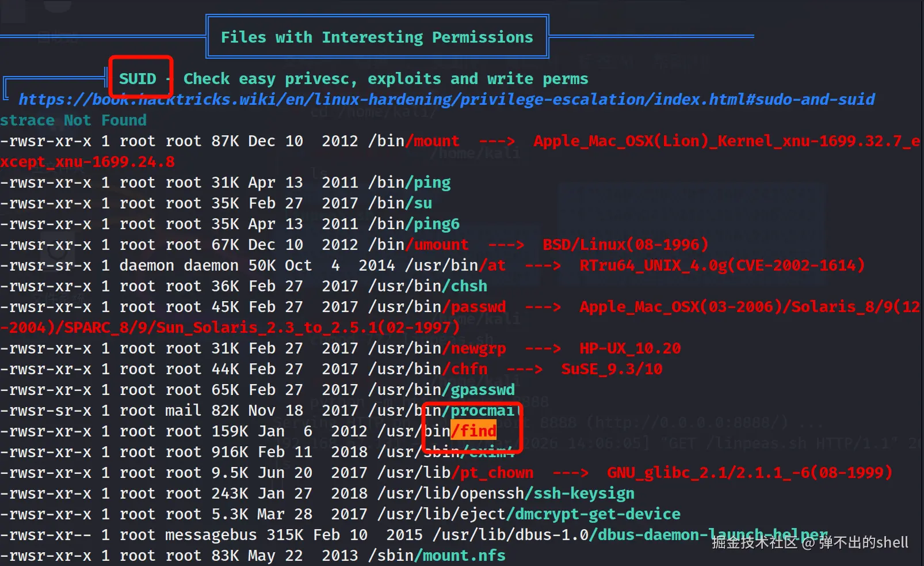The height and width of the screenshot is (566, 924).
Task: Select the /bin/ping file path
Action: pos(409,183)
